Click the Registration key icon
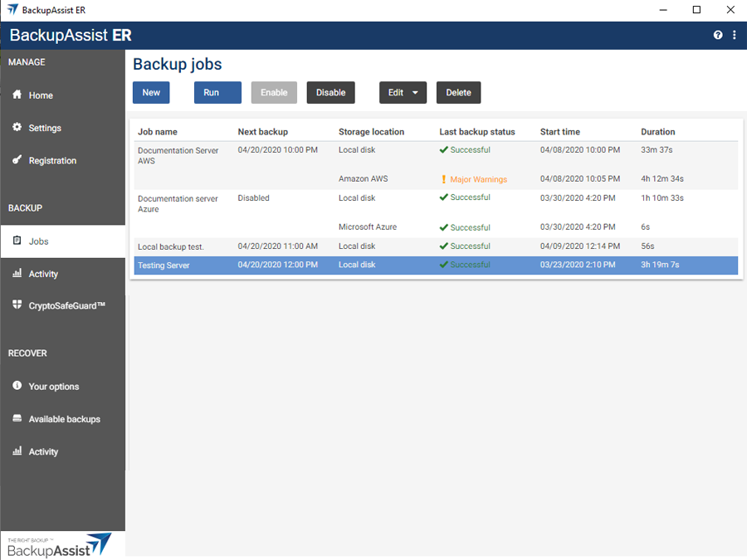This screenshot has height=560, width=747. coord(17,159)
